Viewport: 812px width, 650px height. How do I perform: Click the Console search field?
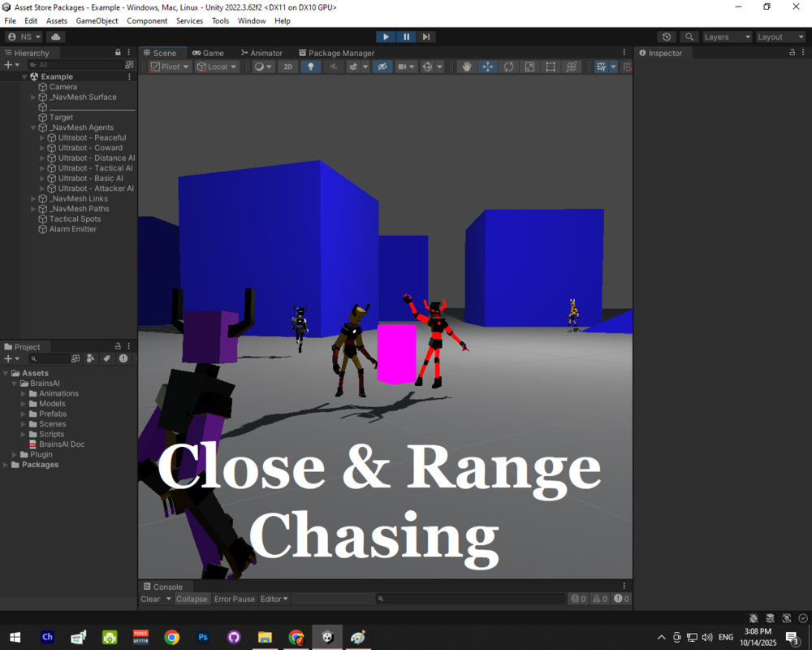click(471, 599)
